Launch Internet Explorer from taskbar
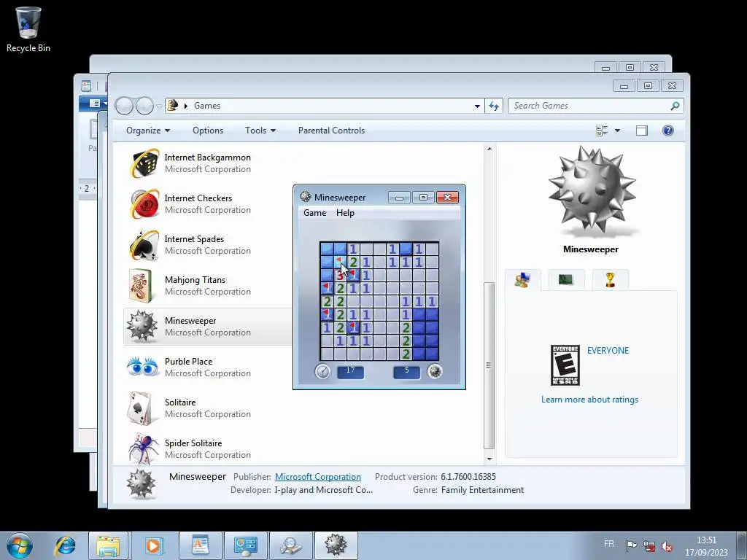 pyautogui.click(x=64, y=545)
